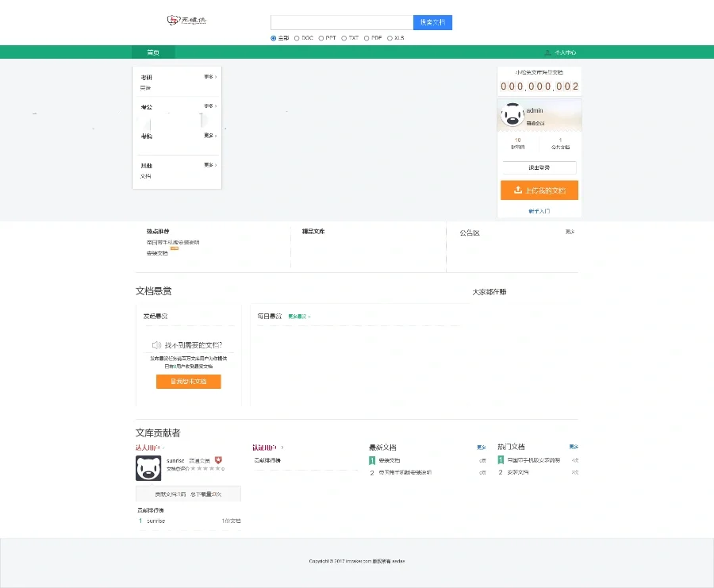
Task: Click sunrise's bear avatar in 文库贡献者
Action: click(148, 468)
